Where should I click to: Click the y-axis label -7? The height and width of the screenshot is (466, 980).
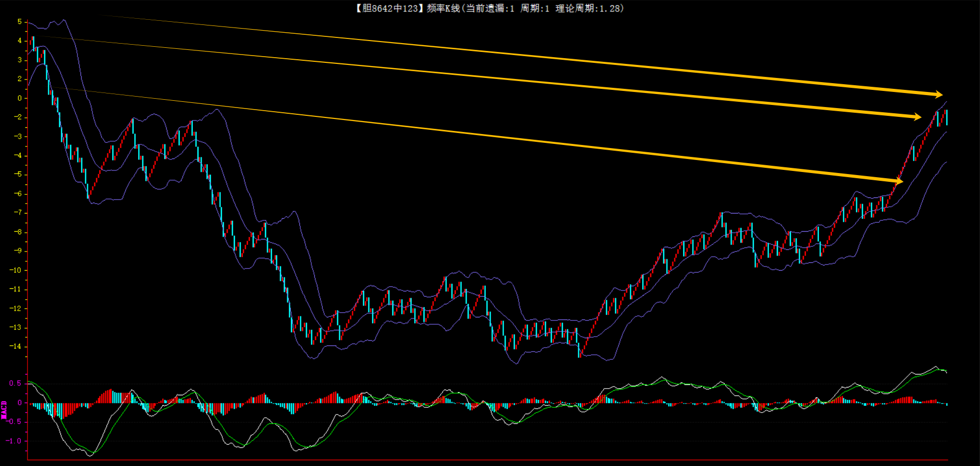[x=18, y=213]
